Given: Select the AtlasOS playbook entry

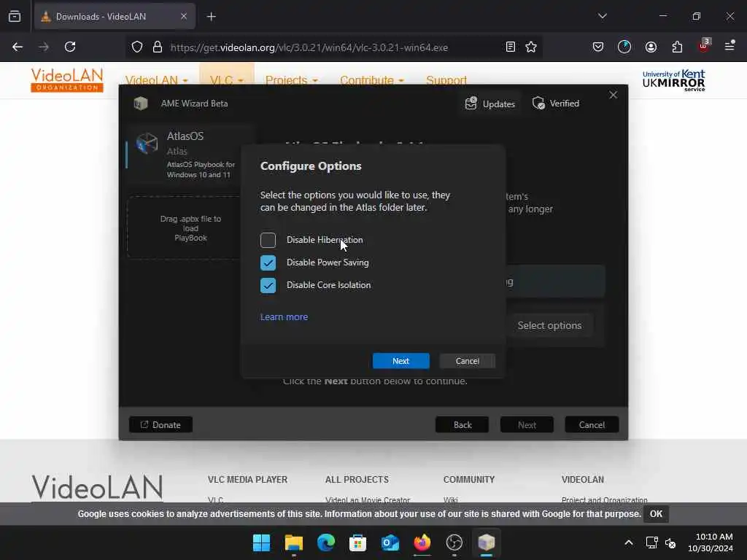Looking at the screenshot, I should pos(189,155).
